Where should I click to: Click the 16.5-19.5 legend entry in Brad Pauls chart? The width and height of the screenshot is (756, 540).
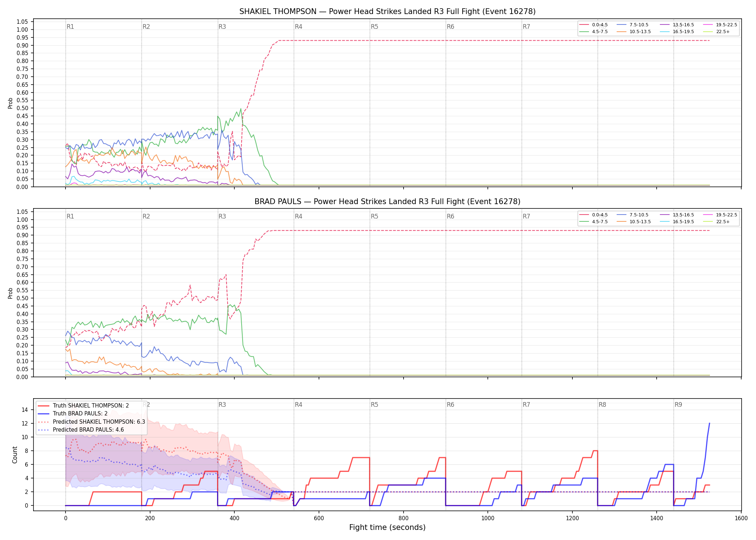(x=677, y=222)
